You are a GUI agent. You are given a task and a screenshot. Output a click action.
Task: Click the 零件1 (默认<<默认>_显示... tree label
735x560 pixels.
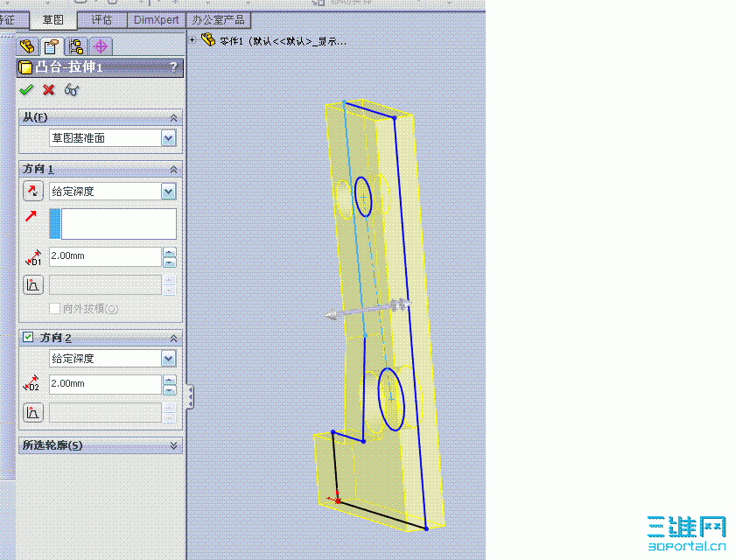(x=283, y=41)
